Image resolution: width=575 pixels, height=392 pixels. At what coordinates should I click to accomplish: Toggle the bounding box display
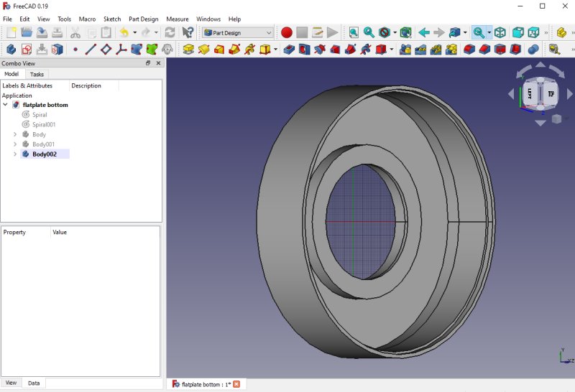click(x=405, y=32)
